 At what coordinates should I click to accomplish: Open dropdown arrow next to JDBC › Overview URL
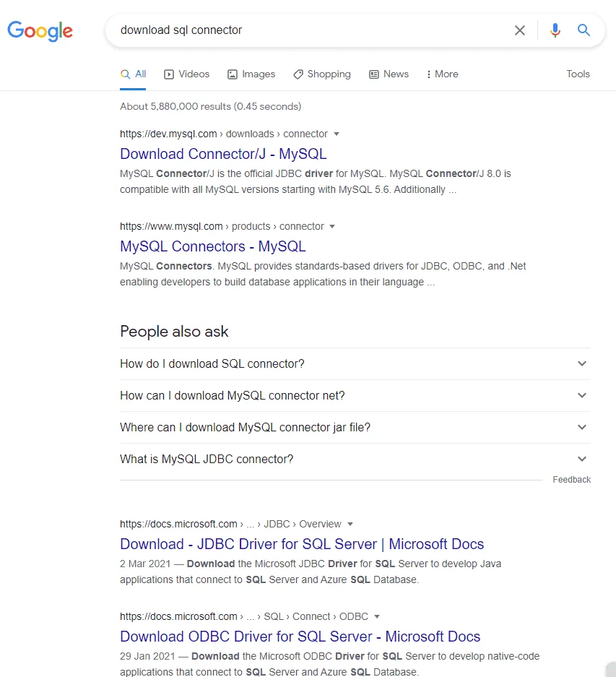(x=350, y=524)
